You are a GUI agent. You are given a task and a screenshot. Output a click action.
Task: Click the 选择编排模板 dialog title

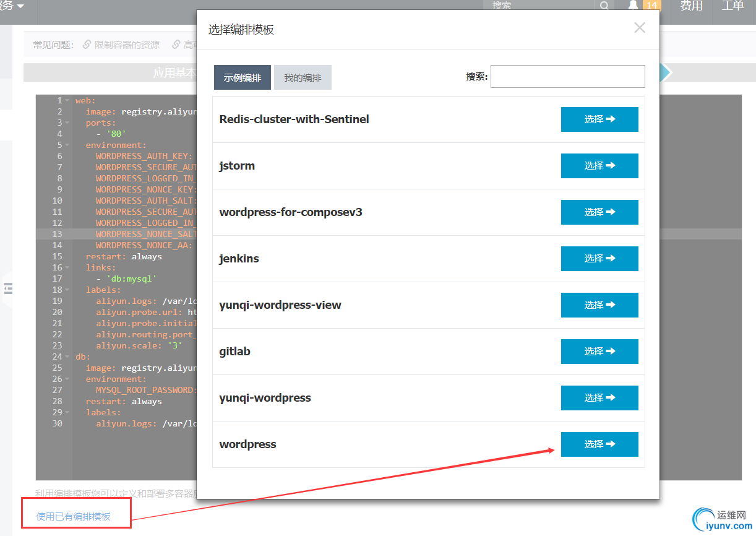[241, 30]
